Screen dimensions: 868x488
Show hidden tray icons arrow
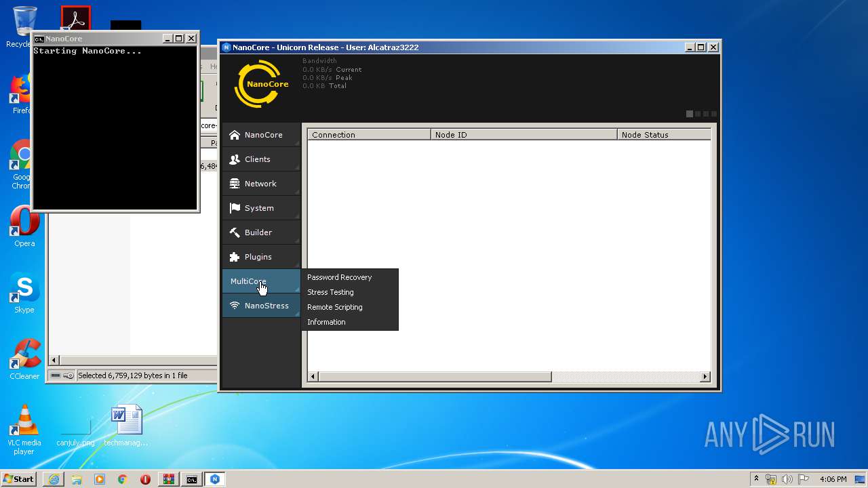pos(756,479)
